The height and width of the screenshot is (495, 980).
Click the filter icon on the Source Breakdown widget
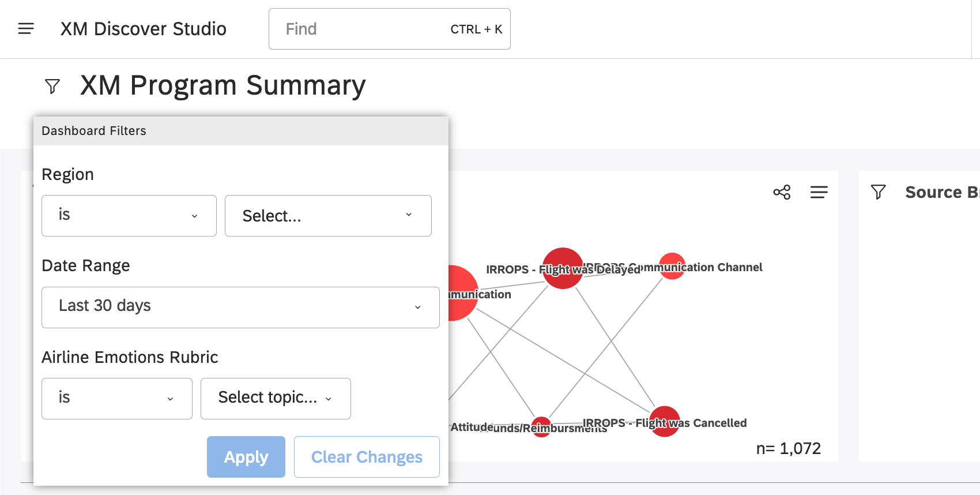(879, 192)
